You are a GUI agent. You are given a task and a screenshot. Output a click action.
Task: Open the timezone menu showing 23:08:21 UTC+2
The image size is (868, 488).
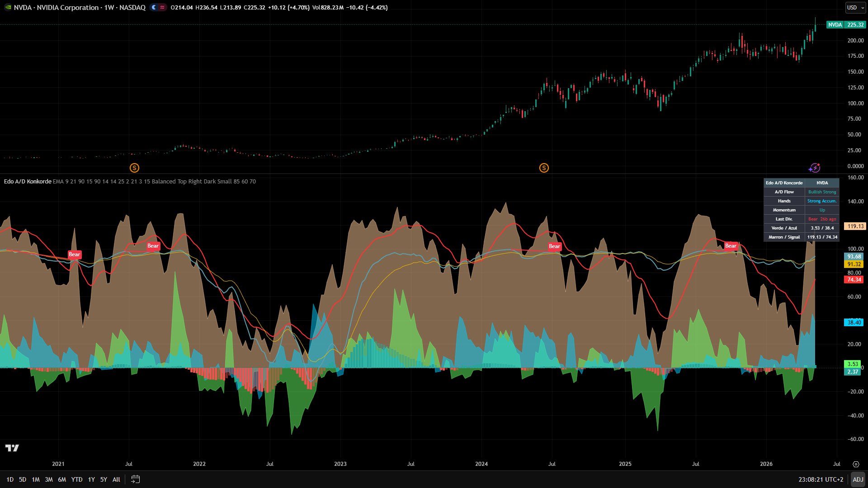point(821,479)
